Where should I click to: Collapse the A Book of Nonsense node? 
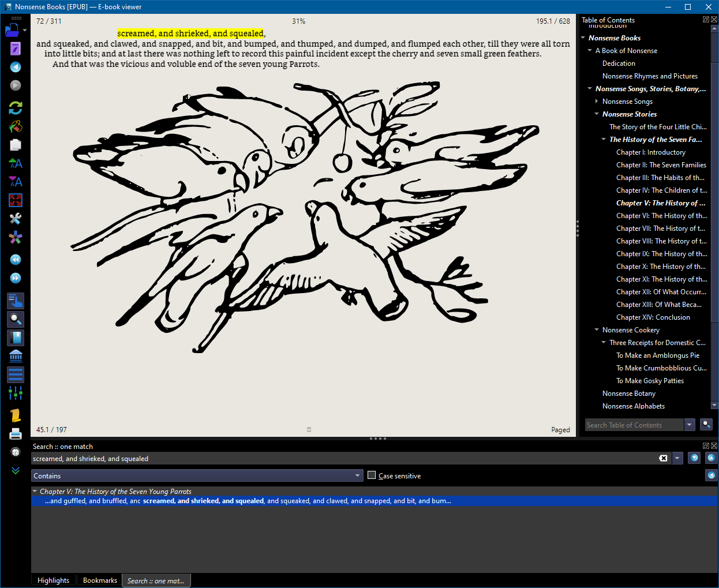coord(590,51)
